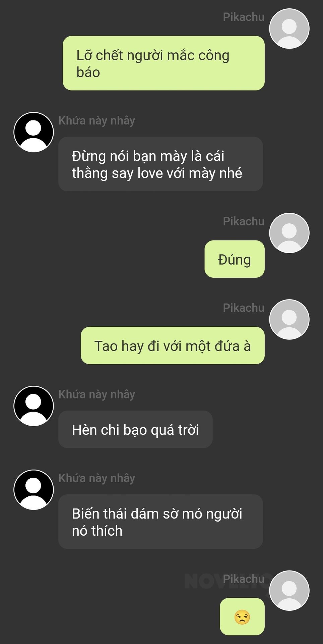This screenshot has height=644, width=323.
Task: Tap Pikachu's avatar beside the emoji message
Action: tap(289, 591)
